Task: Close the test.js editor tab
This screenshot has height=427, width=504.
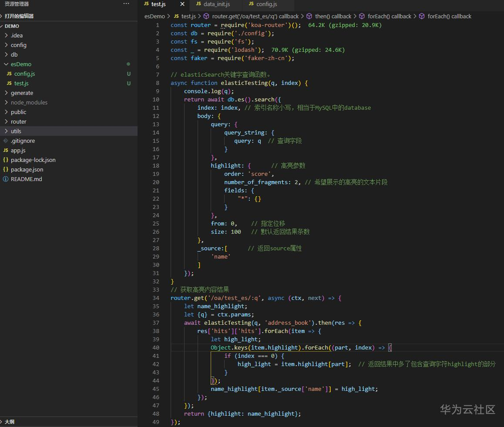Action: coord(182,4)
